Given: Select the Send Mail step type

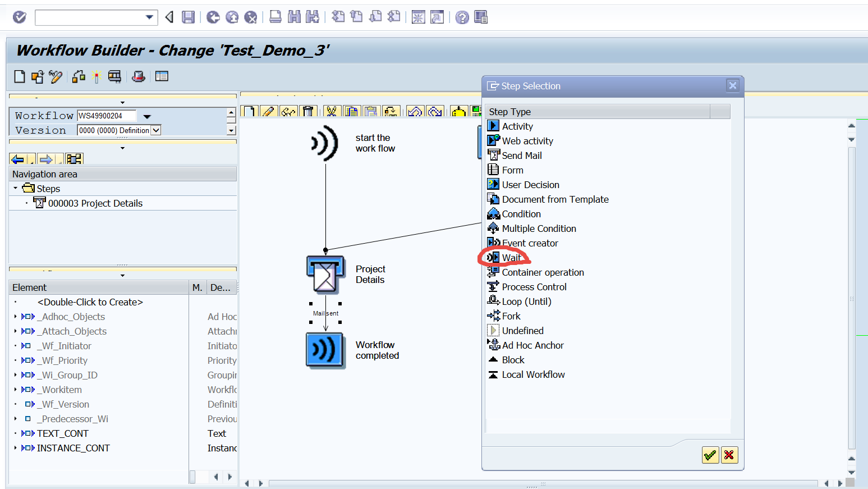Looking at the screenshot, I should (x=521, y=155).
